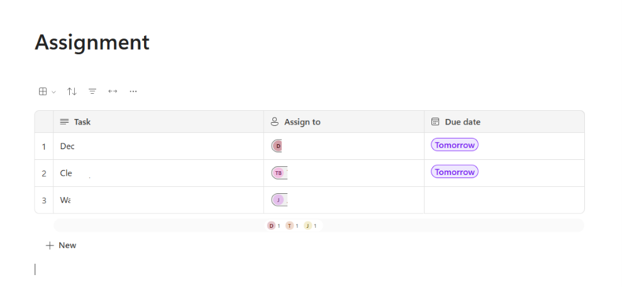Select row number 3
The width and height of the screenshot is (644, 287).
44,201
